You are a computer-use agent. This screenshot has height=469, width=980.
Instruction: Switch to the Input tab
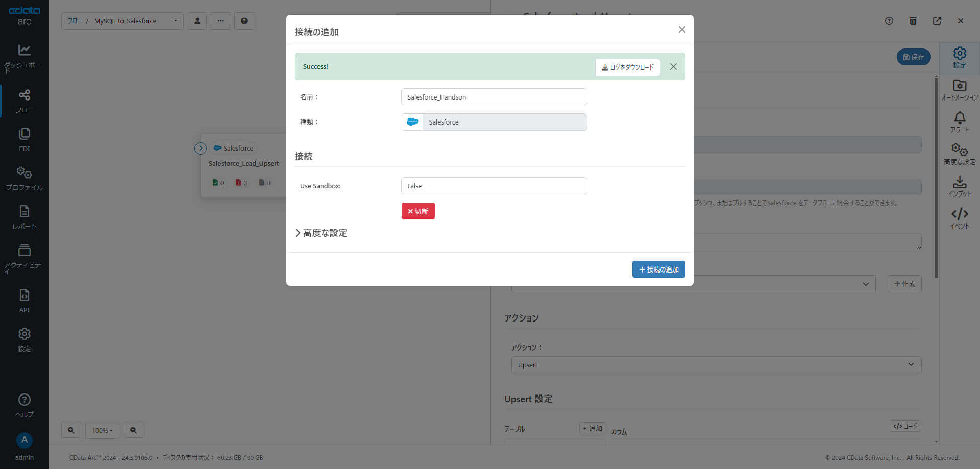click(x=960, y=186)
